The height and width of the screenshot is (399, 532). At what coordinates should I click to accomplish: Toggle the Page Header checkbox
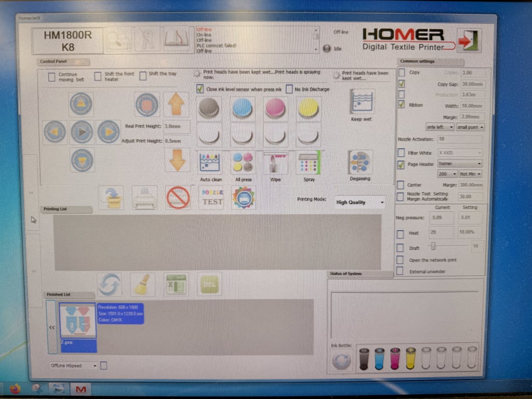(401, 165)
